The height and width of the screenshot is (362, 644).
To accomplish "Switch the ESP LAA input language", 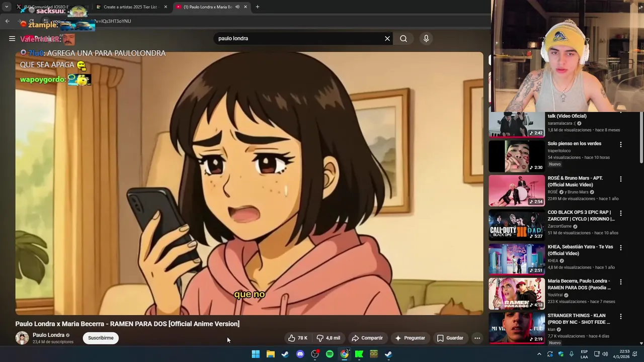I will [584, 354].
